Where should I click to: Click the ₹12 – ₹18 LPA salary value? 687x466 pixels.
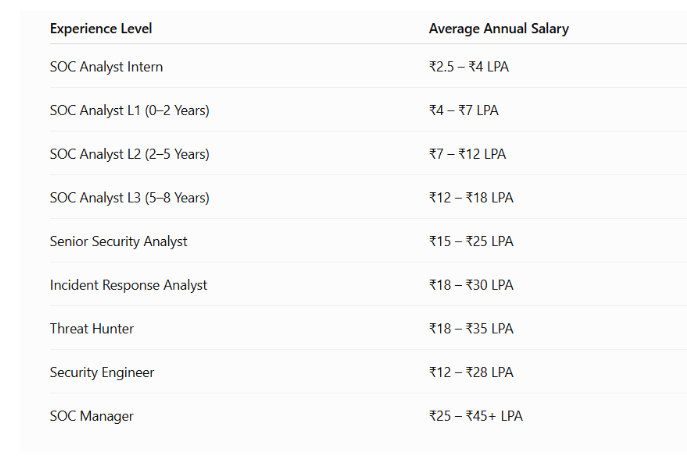pyautogui.click(x=471, y=198)
